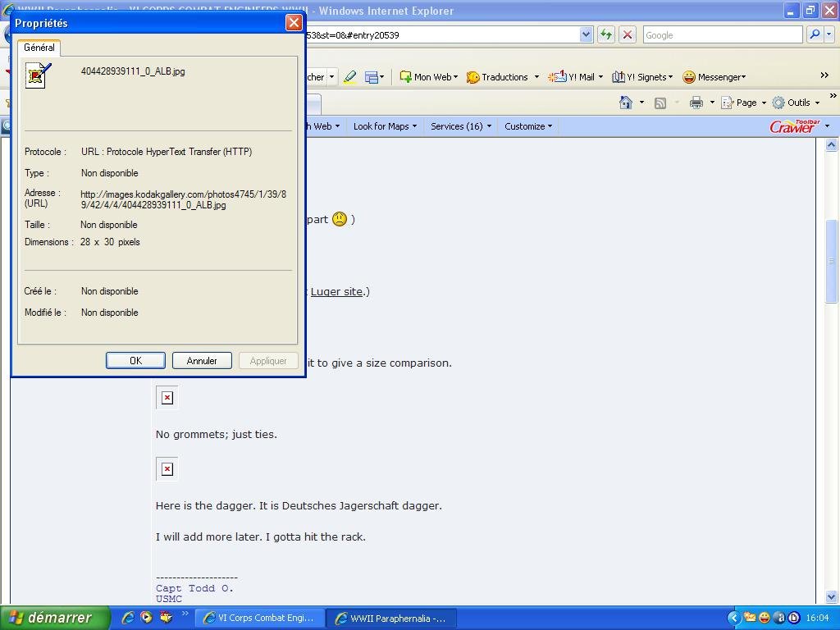Open the Customize dropdown menu

pyautogui.click(x=528, y=126)
